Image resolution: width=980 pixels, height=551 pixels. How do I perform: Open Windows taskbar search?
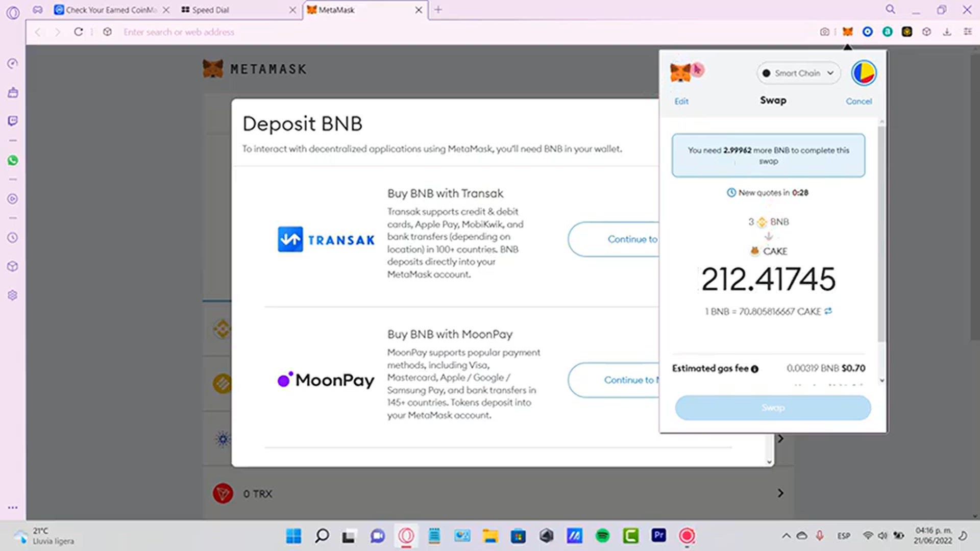[322, 536]
